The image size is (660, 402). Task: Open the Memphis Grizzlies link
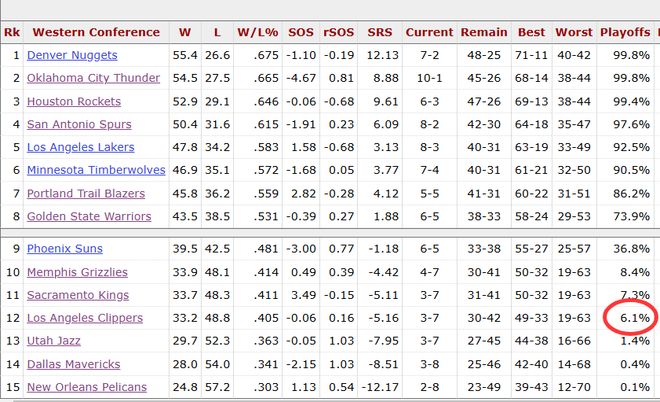[77, 272]
